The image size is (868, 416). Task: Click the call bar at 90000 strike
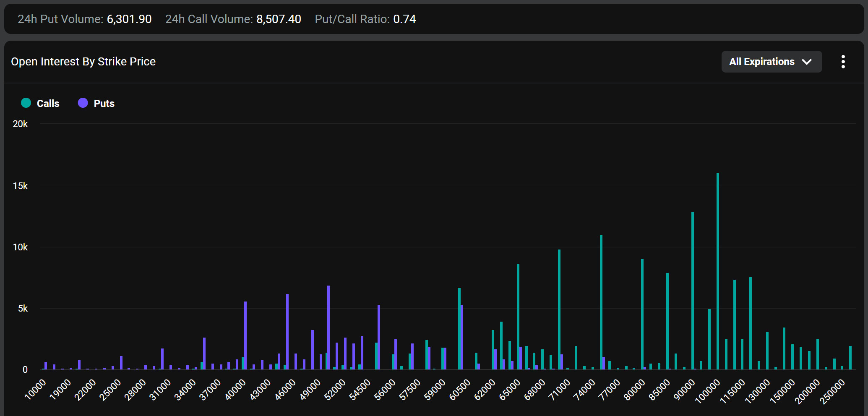[x=693, y=291]
